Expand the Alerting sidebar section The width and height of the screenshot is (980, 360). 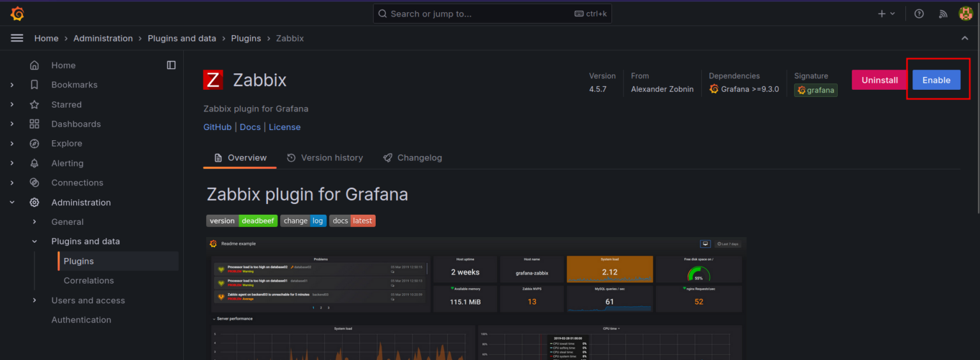tap(12, 163)
